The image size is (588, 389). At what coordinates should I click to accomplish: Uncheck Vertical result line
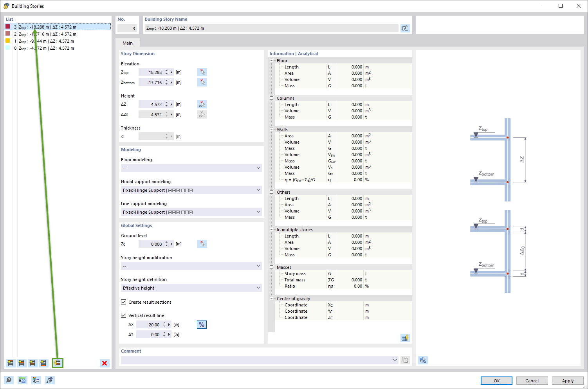124,315
